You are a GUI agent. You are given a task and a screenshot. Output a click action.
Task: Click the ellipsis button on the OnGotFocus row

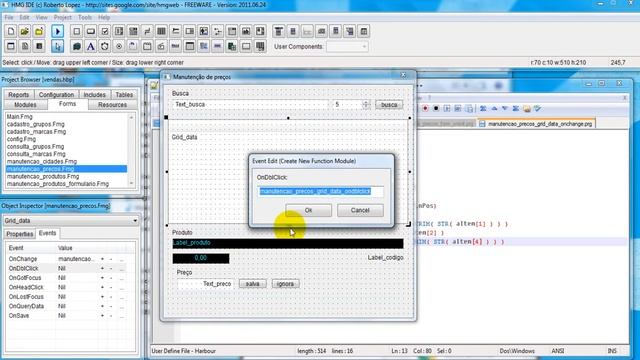pos(122,278)
